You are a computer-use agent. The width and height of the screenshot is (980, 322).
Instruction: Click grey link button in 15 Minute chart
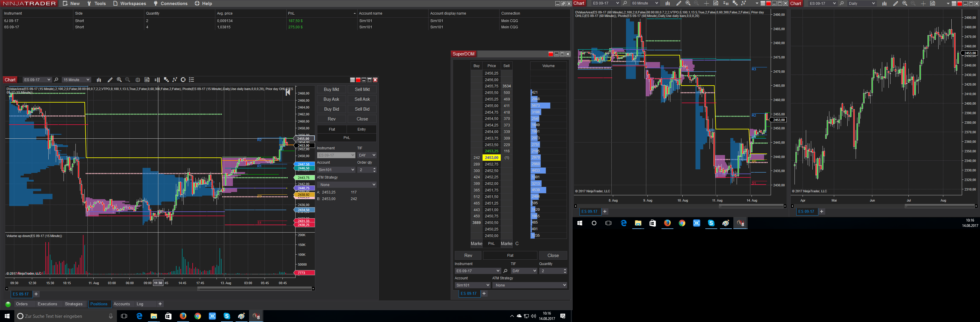point(352,80)
